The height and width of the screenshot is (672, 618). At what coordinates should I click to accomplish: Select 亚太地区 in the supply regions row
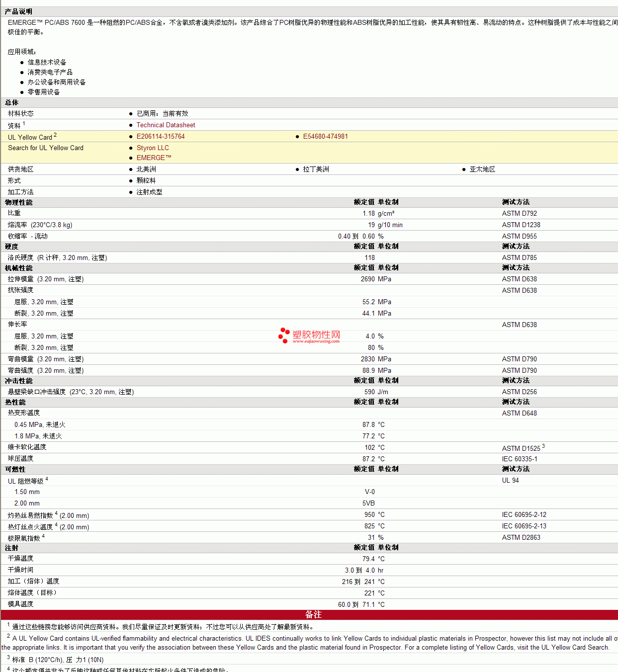482,169
